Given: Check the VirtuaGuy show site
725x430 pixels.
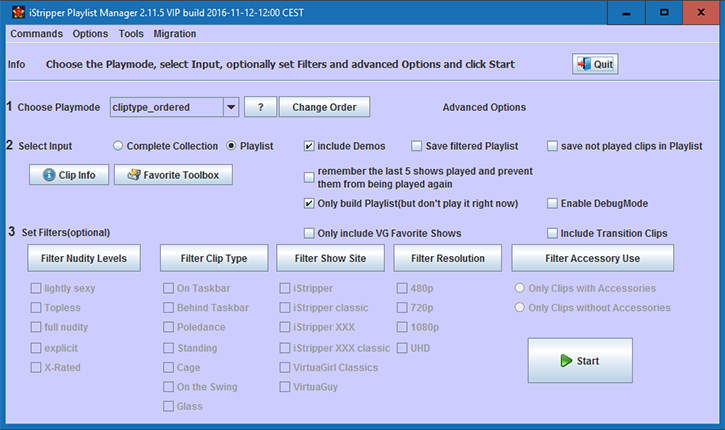Looking at the screenshot, I should click(x=285, y=387).
